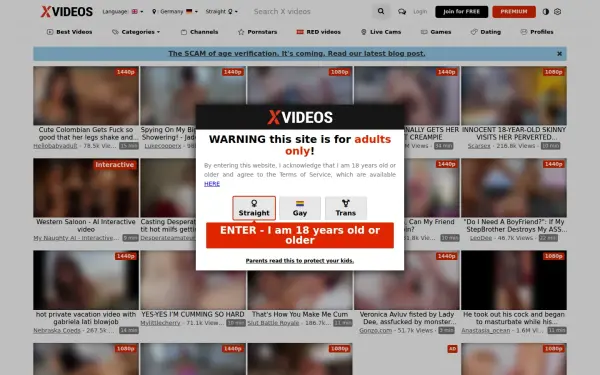The width and height of the screenshot is (600, 375).
Task: Open the Profiles section
Action: (536, 32)
